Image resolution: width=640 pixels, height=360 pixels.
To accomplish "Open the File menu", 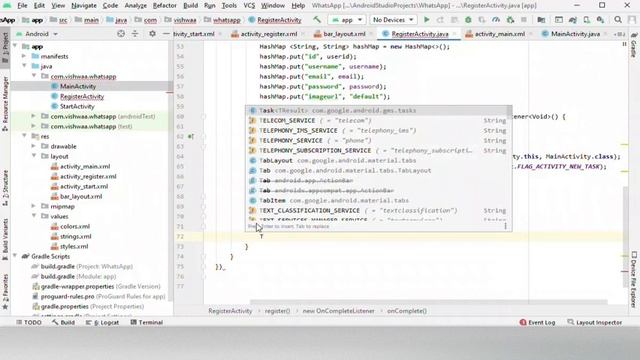I will pos(22,6).
